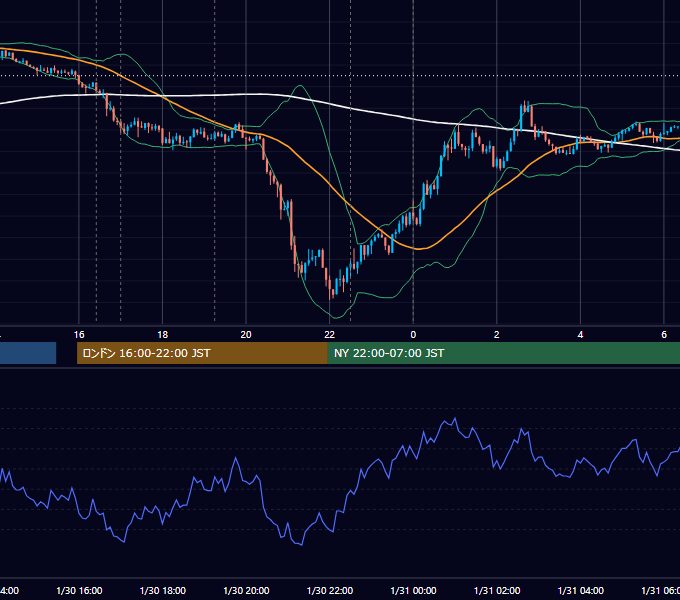This screenshot has height=600, width=680.
Task: Click the 1/31 02:00 date label
Action: [497, 591]
